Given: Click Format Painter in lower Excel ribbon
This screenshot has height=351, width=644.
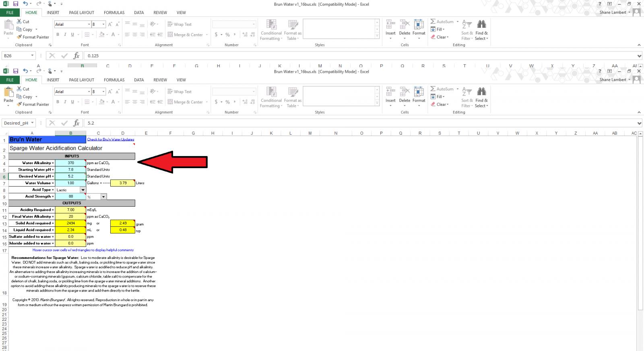Looking at the screenshot, I should 33,105.
